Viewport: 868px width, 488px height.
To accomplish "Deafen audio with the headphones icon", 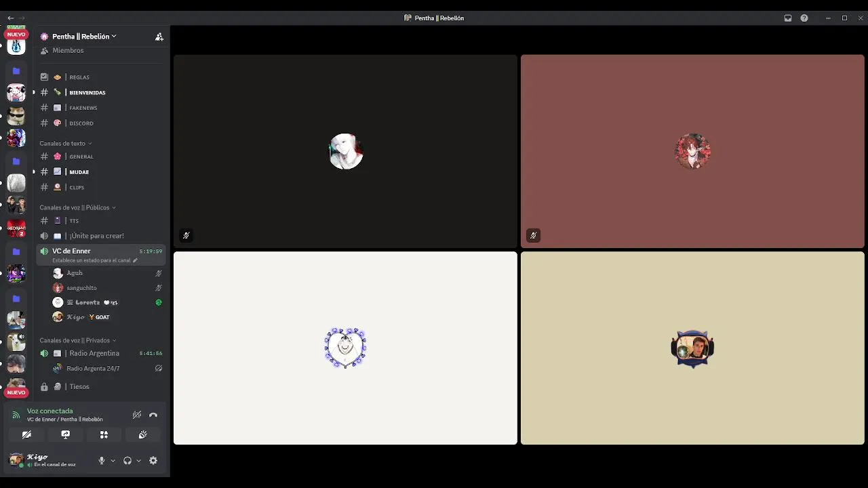I will coord(127,460).
